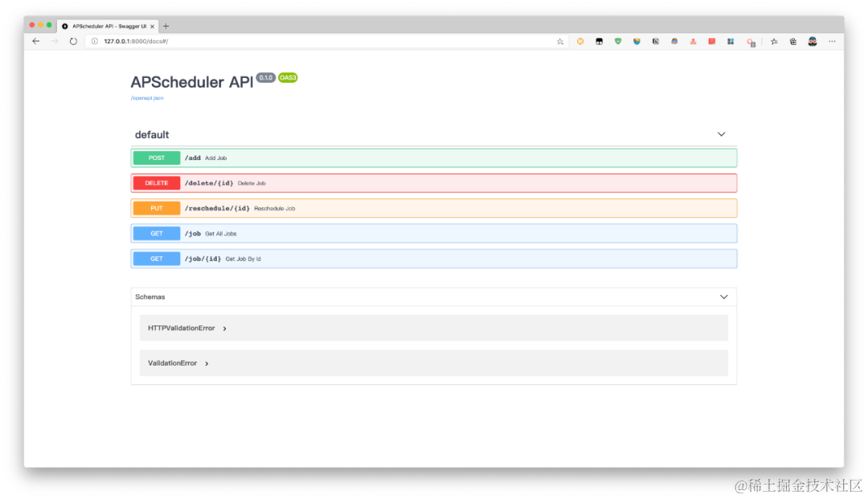Click the 'Get Job By Id' description
Screen dimensions: 868x499
coord(243,259)
